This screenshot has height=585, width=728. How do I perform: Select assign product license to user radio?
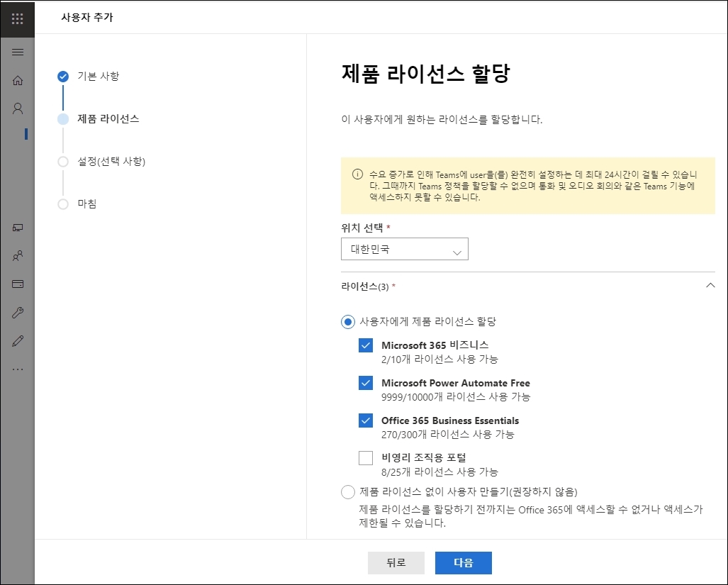348,322
